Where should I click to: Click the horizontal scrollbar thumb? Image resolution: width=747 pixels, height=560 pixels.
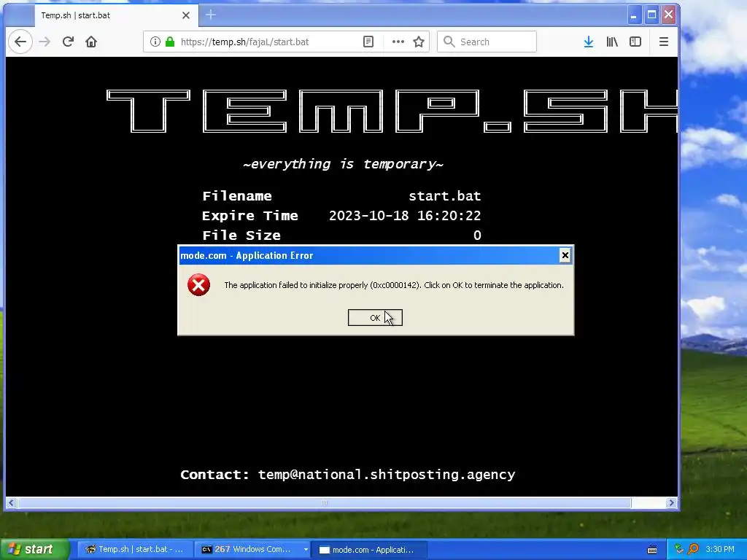point(325,503)
